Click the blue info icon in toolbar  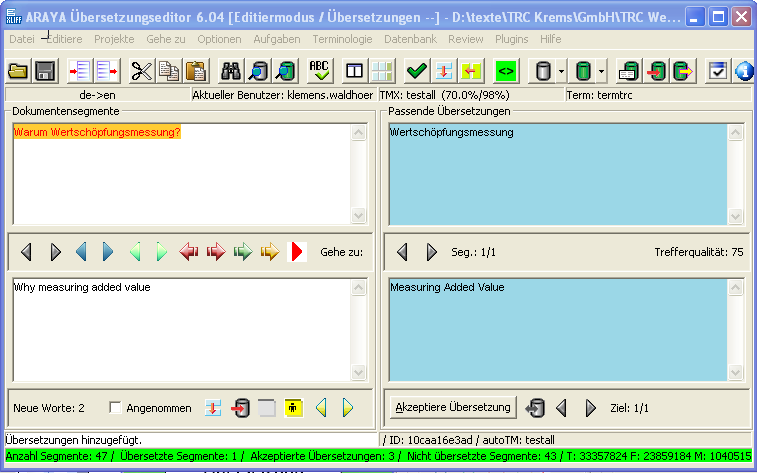coord(744,71)
